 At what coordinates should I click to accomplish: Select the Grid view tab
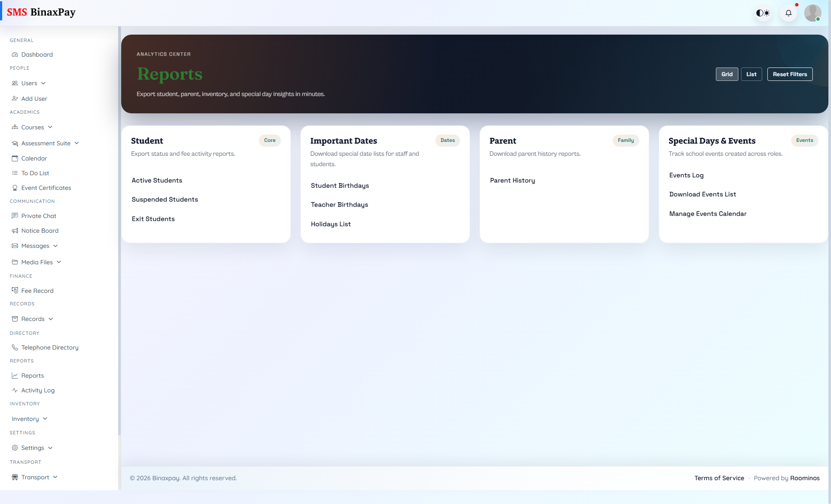tap(727, 74)
